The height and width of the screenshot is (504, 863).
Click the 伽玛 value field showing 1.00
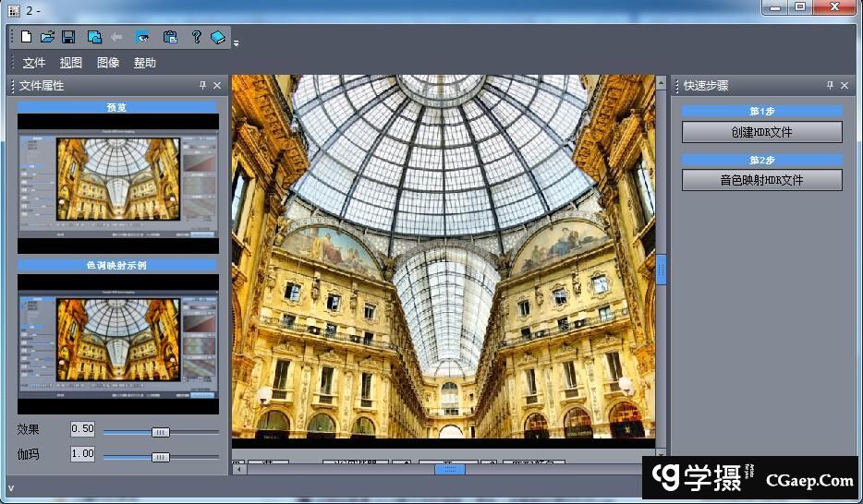82,454
